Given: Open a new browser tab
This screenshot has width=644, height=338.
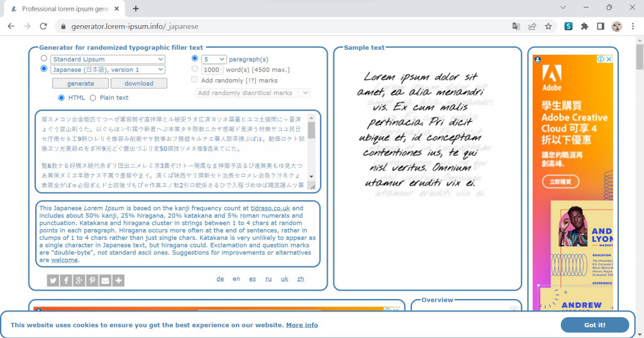Looking at the screenshot, I should coord(136,9).
